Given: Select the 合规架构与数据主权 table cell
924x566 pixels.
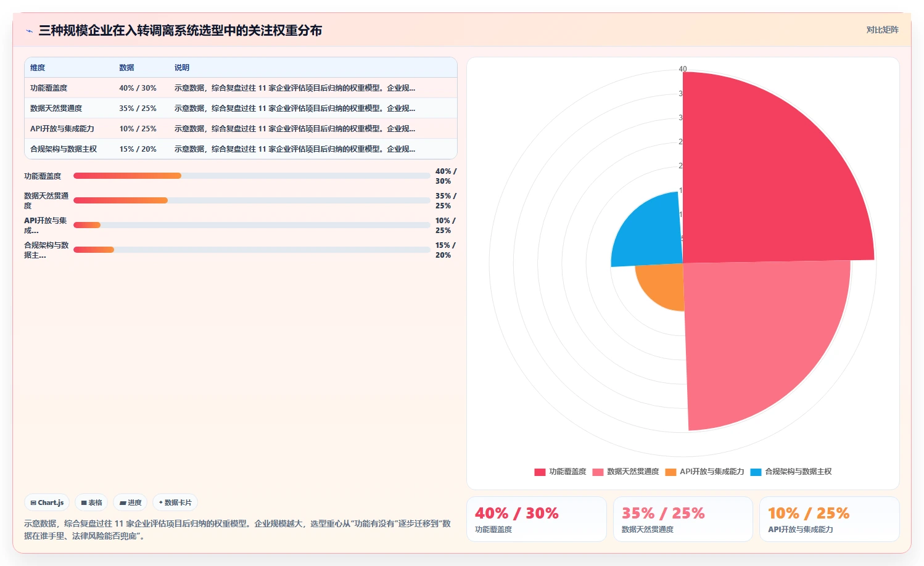Looking at the screenshot, I should tap(69, 149).
